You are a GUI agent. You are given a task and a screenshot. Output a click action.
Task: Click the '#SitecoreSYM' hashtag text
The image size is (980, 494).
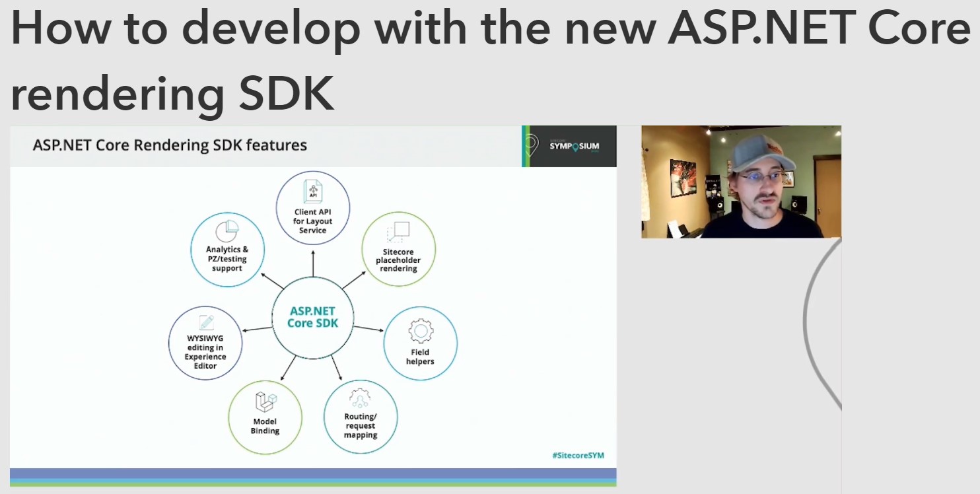tap(578, 455)
